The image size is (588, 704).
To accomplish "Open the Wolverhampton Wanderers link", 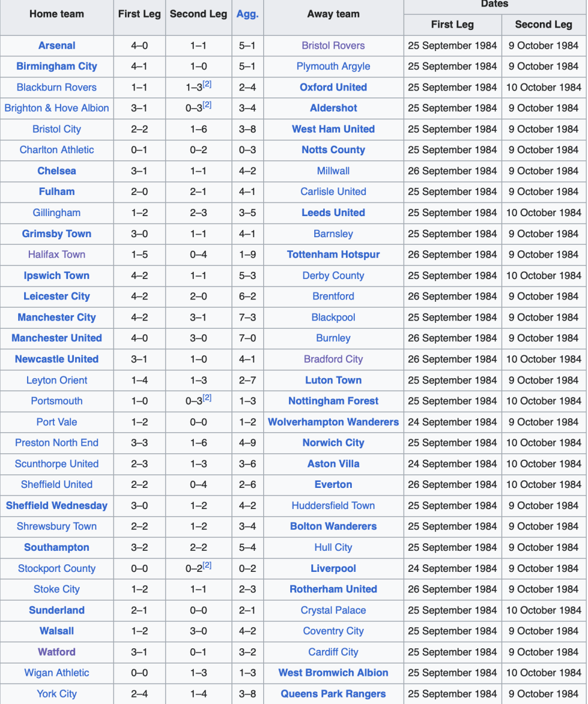I will tap(333, 422).
